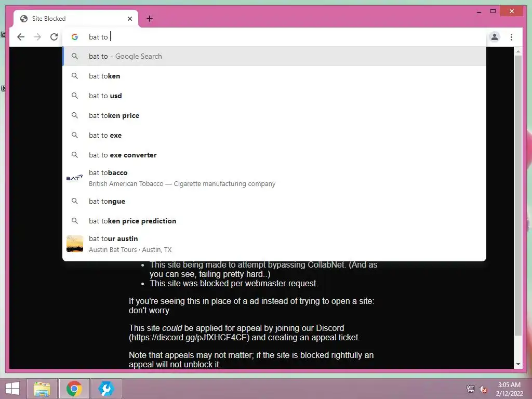
Task: Click the Chrome taskbar icon
Action: tap(74, 389)
